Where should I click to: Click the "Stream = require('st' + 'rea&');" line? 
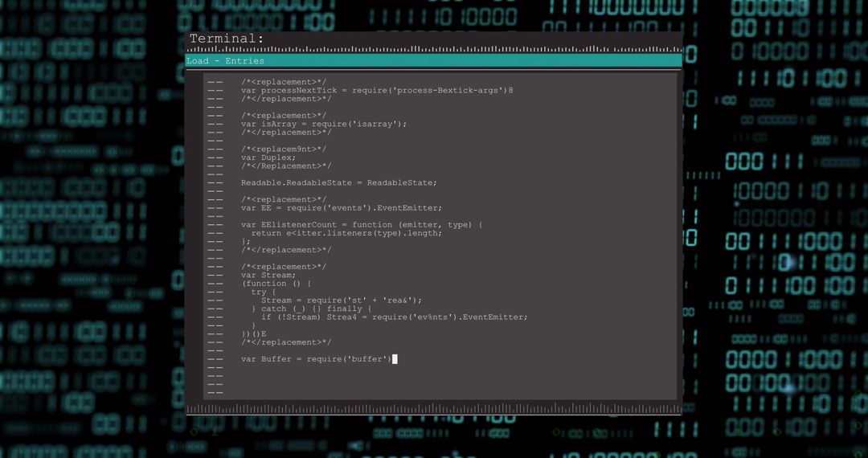pyautogui.click(x=342, y=301)
